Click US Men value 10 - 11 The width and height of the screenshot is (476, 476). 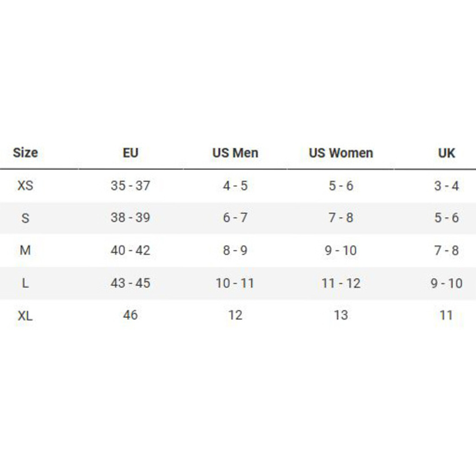tap(235, 283)
